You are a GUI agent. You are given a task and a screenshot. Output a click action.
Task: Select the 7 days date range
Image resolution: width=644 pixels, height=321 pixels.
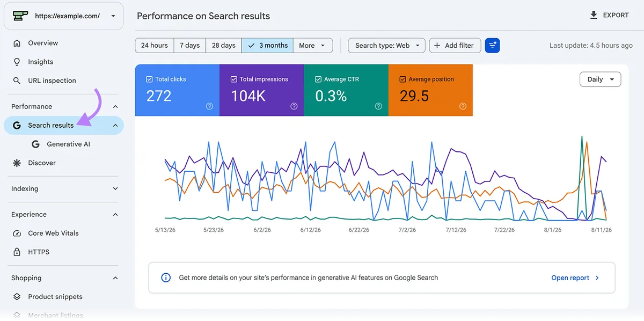click(189, 46)
